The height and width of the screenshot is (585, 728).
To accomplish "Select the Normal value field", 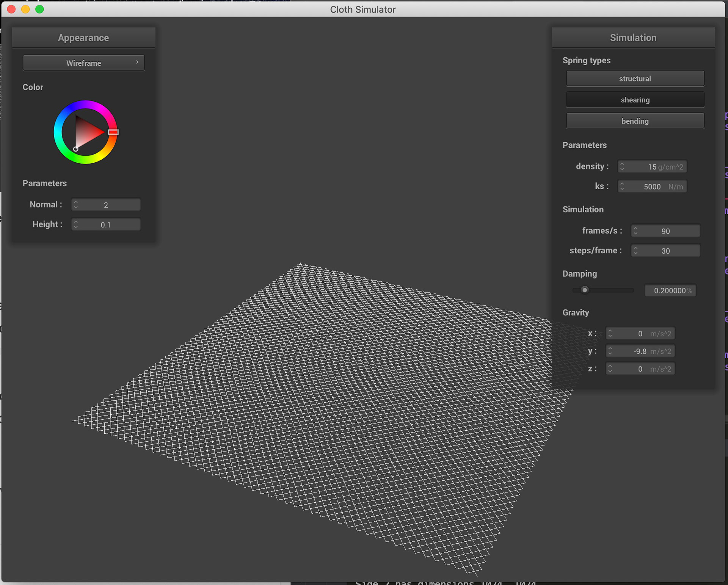I will (x=106, y=205).
